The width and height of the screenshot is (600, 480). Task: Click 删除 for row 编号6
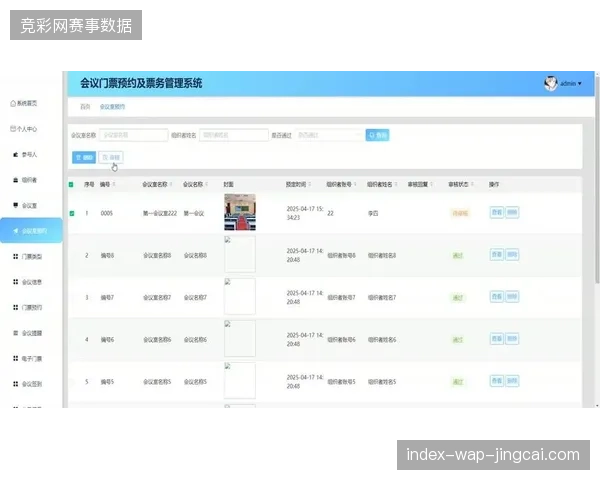click(512, 339)
